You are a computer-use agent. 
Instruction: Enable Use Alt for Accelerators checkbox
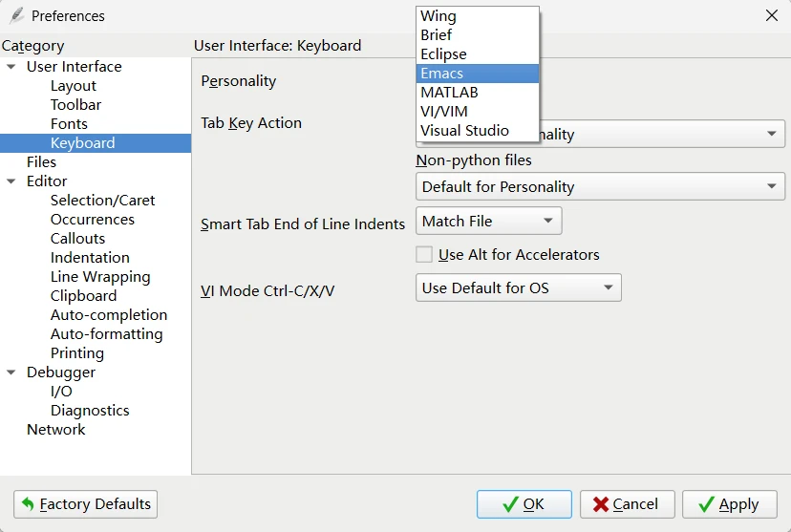(x=424, y=255)
